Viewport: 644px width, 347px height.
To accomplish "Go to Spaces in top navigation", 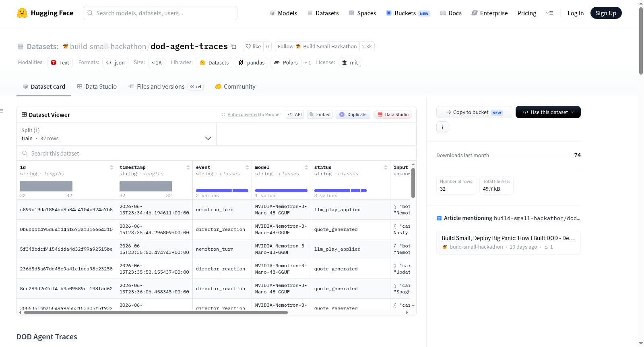I will tap(363, 13).
